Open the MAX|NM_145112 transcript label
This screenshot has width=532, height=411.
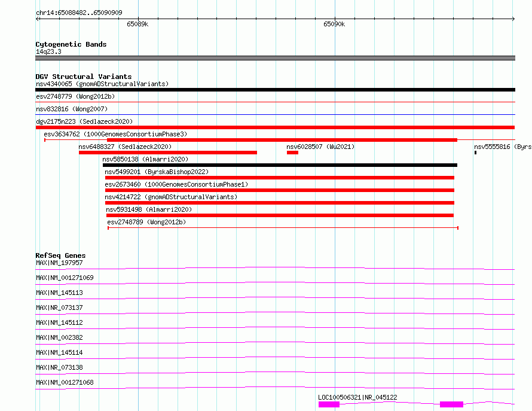click(59, 322)
